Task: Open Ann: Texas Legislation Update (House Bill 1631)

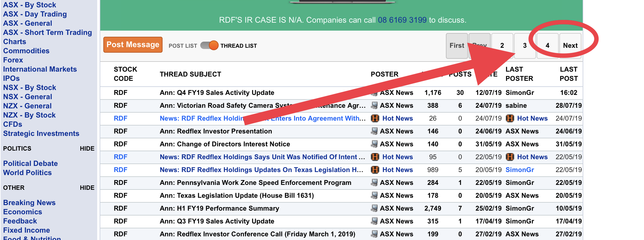Action: click(x=237, y=196)
